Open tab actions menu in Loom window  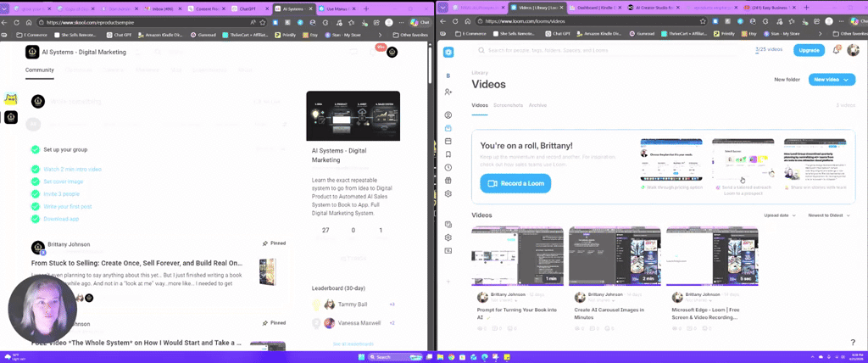coord(442,8)
